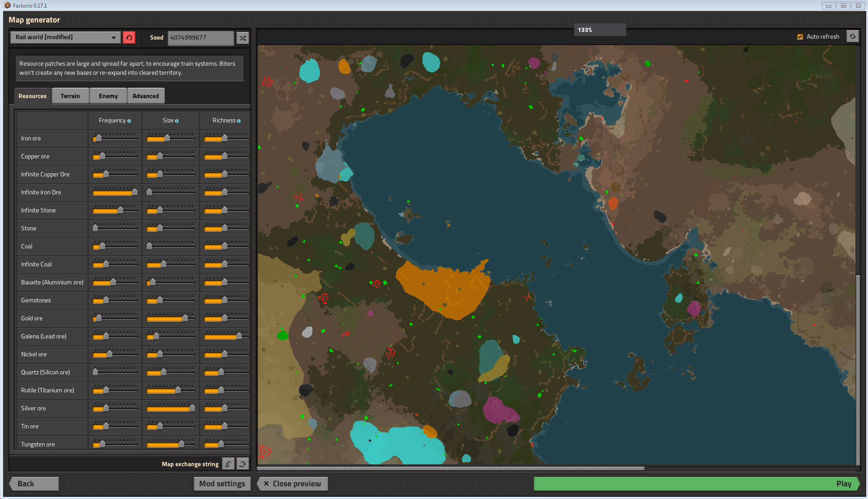868x499 pixels.
Task: Adjust the Iron ore frequency slider
Action: coord(115,138)
